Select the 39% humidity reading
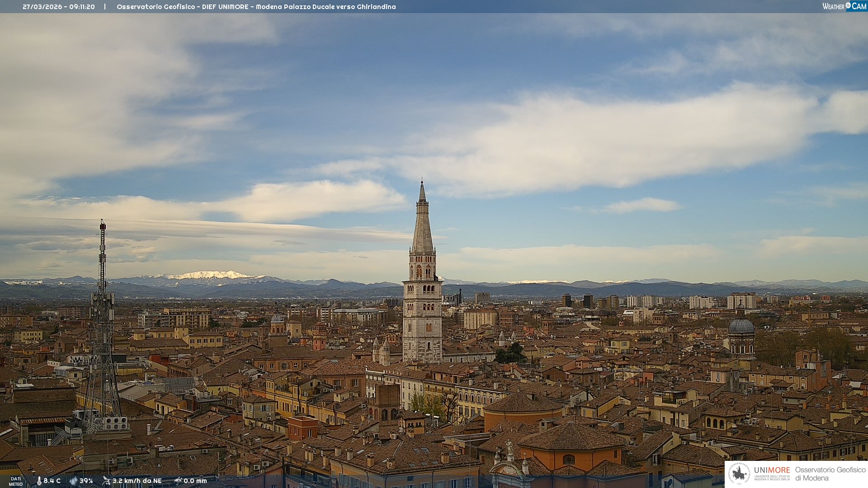 (86, 481)
